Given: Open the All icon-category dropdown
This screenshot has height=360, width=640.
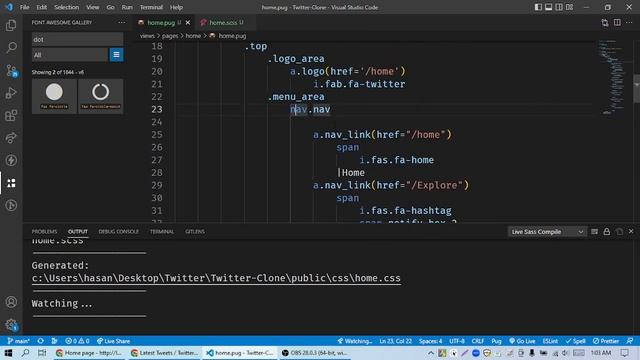Looking at the screenshot, I should click(x=70, y=55).
